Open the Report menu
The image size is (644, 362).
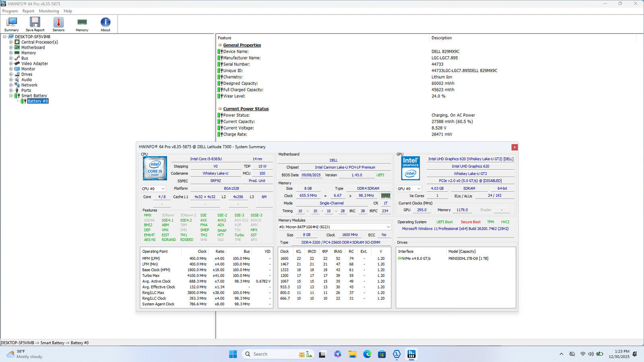[x=28, y=11]
